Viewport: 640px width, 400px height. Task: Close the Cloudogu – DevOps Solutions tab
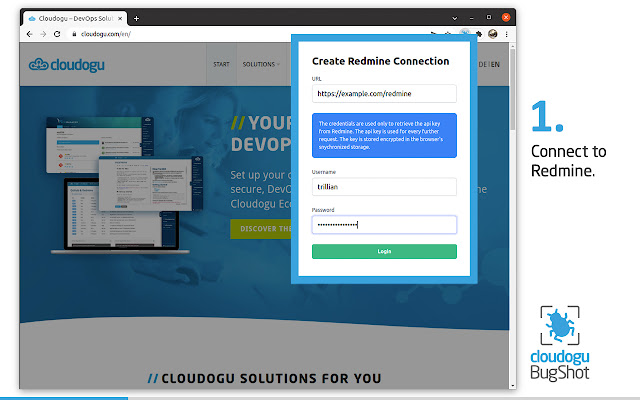120,18
